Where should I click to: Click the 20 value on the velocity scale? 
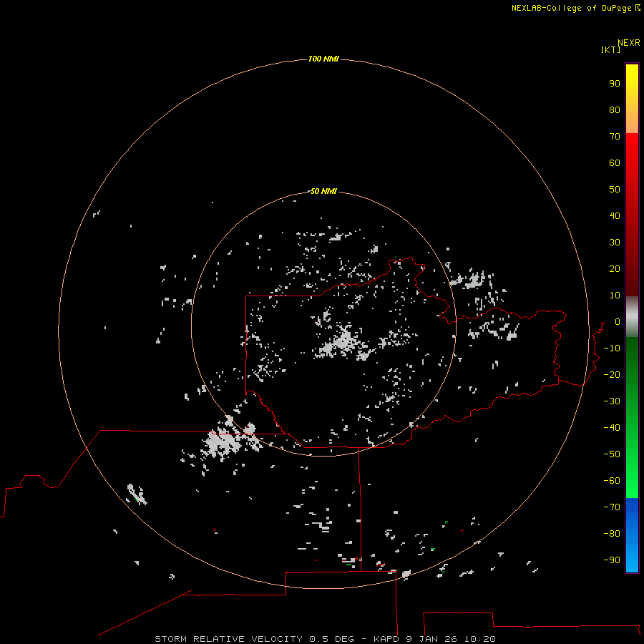point(615,268)
